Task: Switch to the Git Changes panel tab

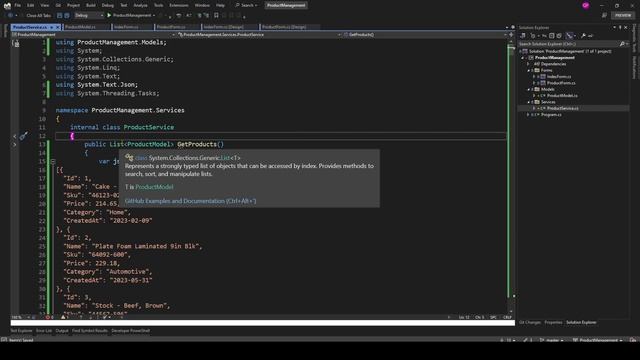Action: (x=530, y=322)
